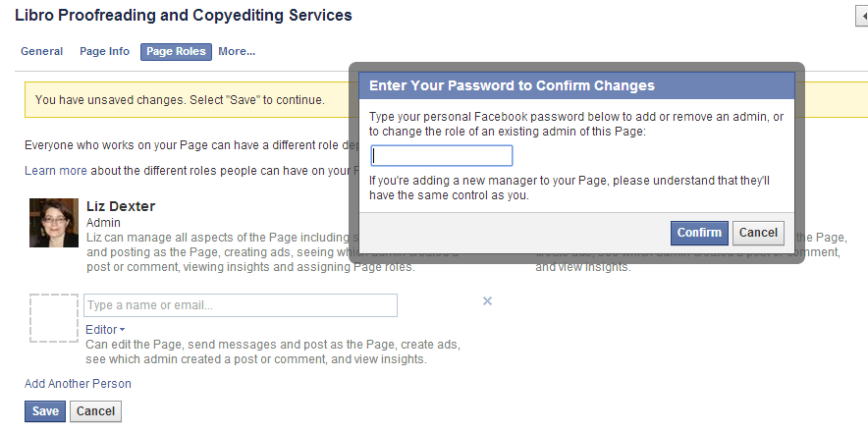Expand the More... menu
This screenshot has width=868, height=433.
click(x=237, y=51)
